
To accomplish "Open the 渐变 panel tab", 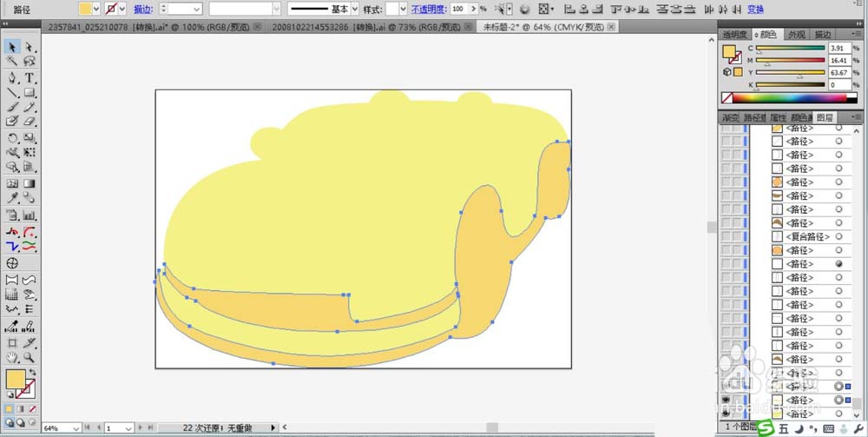I will point(730,117).
